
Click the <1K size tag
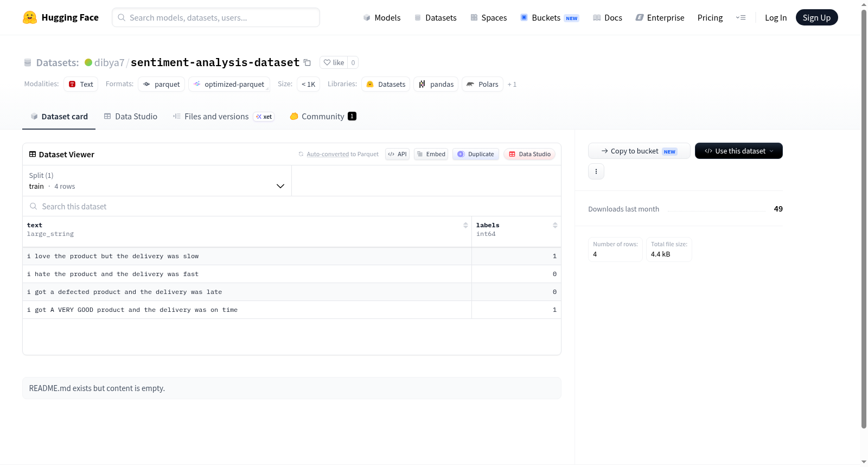[x=308, y=84]
